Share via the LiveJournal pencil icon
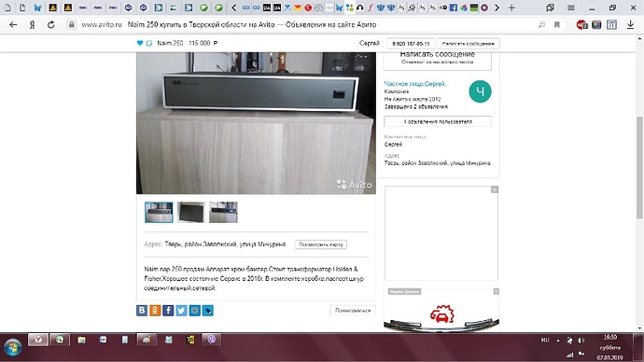644x362 pixels. tap(208, 311)
